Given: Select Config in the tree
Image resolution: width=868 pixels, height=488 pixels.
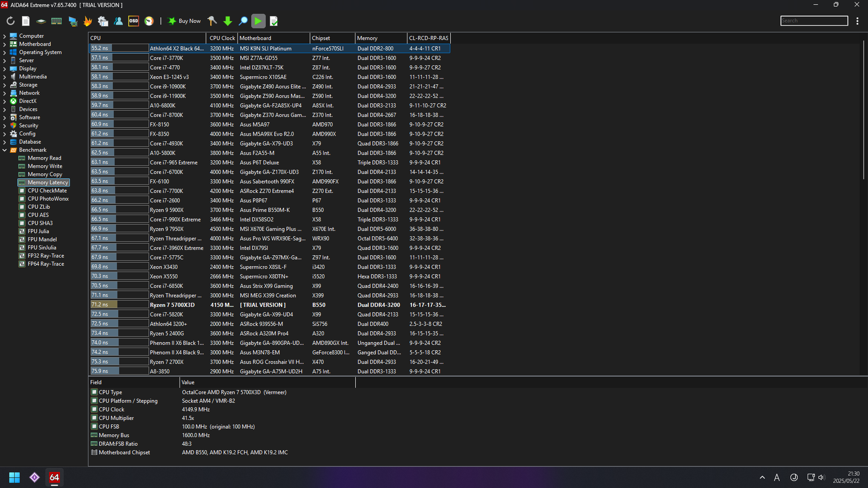Looking at the screenshot, I should pos(27,134).
